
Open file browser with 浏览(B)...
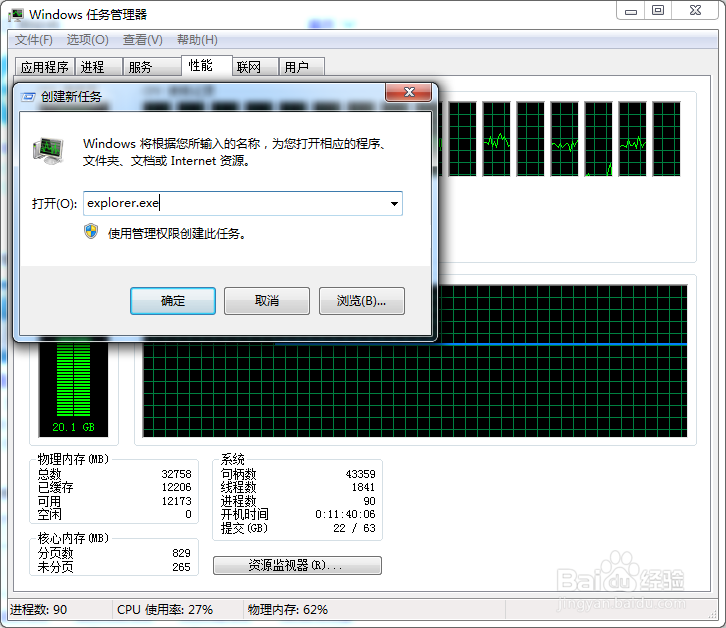coord(362,301)
